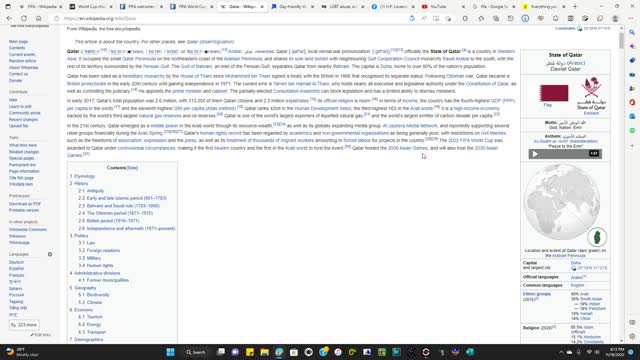Open the 2022 FIFA World Cup link

(471, 140)
